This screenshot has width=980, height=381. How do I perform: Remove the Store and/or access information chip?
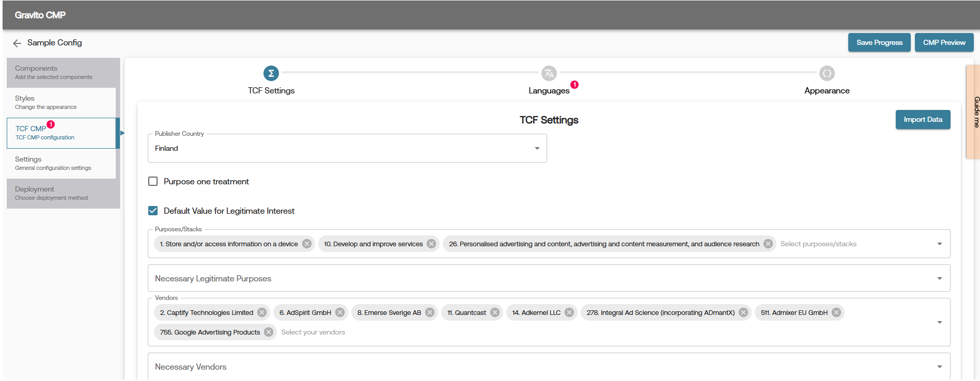click(307, 244)
